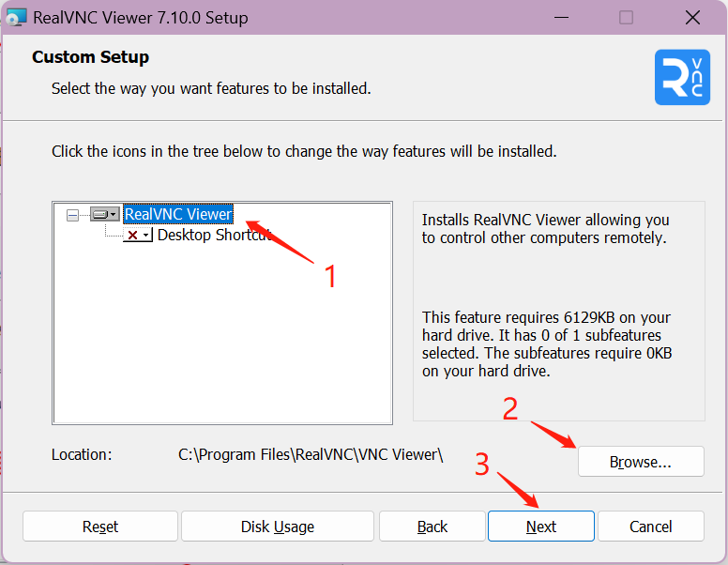Image resolution: width=728 pixels, height=565 pixels.
Task: Click the disabled maximize window button
Action: 627,17
